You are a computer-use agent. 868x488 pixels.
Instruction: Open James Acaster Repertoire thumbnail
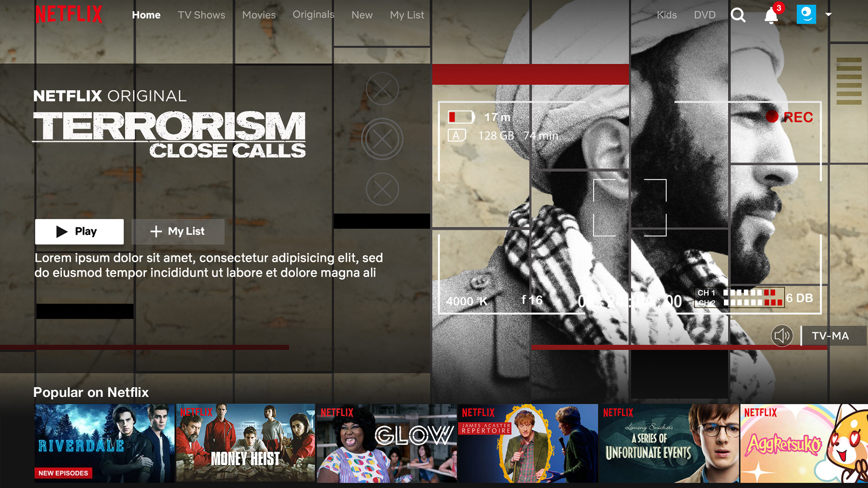tap(528, 443)
